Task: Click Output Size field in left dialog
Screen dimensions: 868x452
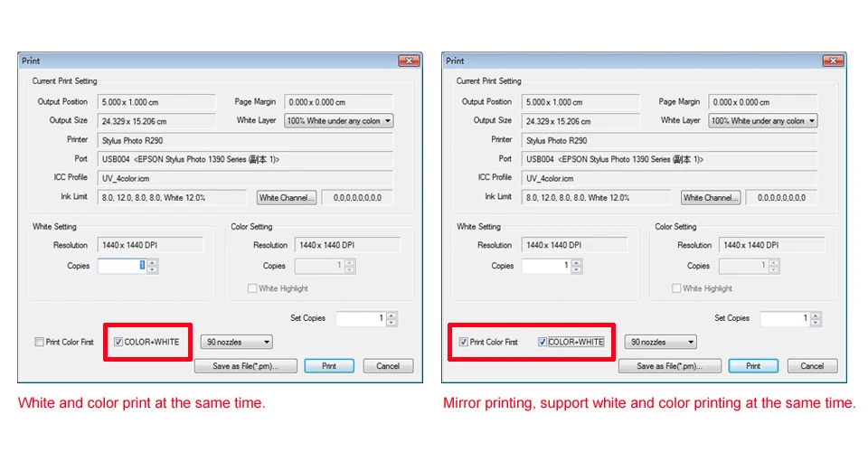Action: click(x=156, y=121)
